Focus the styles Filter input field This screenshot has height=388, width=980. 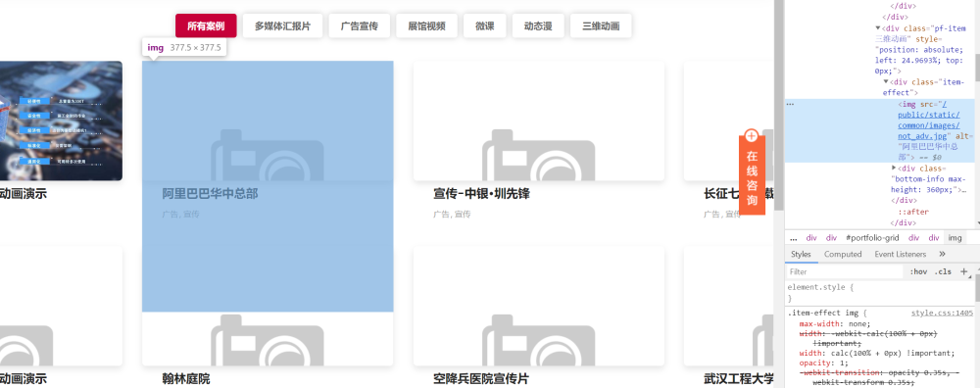[844, 271]
